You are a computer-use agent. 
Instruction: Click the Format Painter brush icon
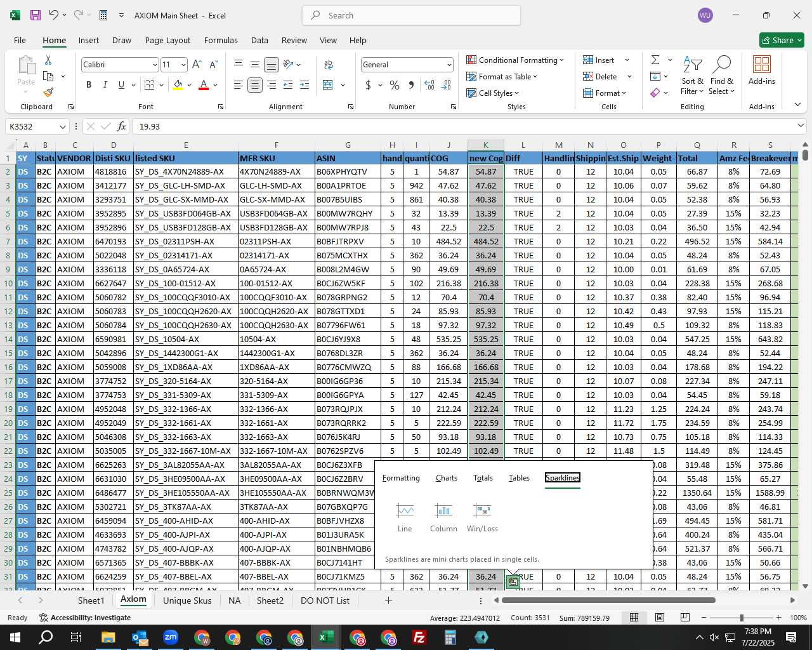(x=48, y=92)
